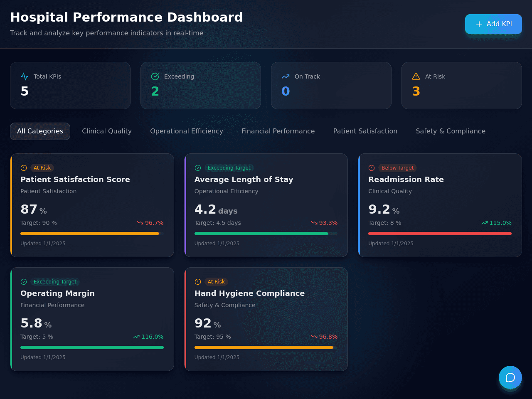Click the Hospital Performance Dashboard heading
The width and height of the screenshot is (532, 399).
(126, 17)
